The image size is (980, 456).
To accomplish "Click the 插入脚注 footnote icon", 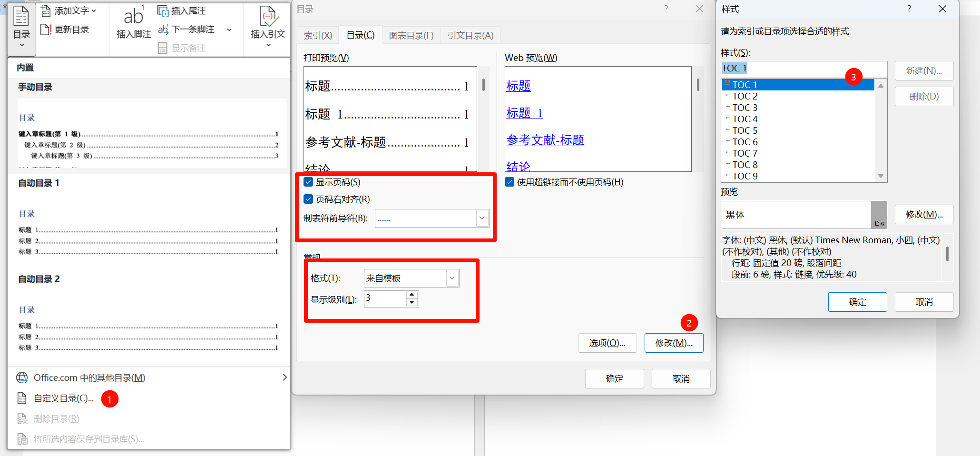I will point(134,17).
